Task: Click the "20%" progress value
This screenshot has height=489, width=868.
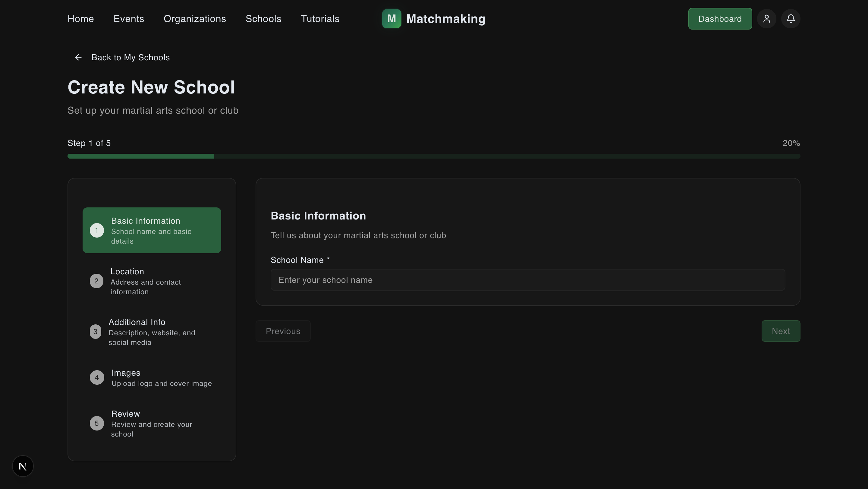Action: pyautogui.click(x=791, y=143)
